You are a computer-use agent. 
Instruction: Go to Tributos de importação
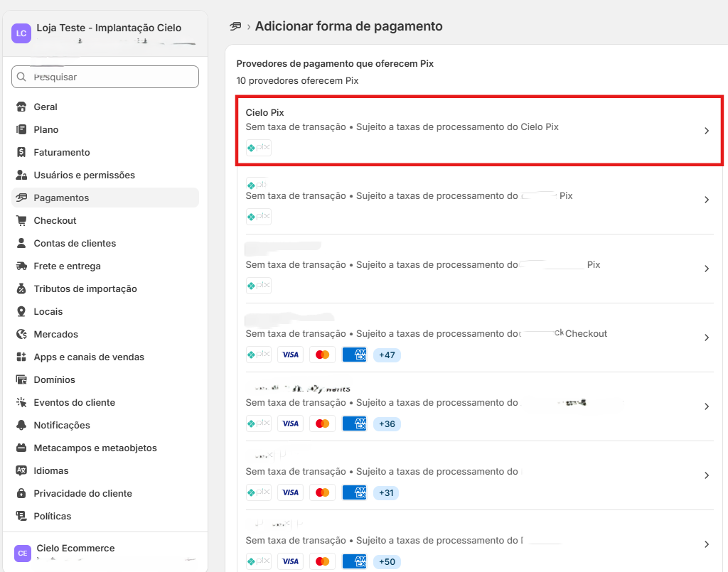pyautogui.click(x=105, y=288)
